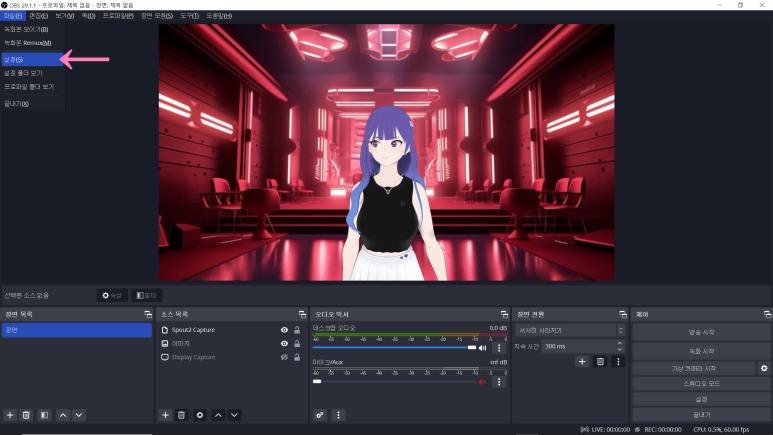
Task: Open the 도구 menu
Action: pos(189,16)
